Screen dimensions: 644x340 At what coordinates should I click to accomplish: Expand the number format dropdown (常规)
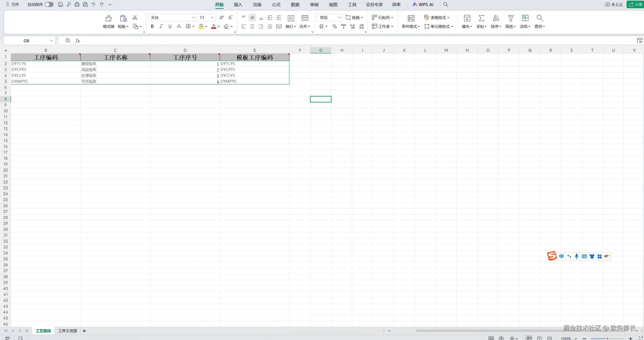coord(339,17)
